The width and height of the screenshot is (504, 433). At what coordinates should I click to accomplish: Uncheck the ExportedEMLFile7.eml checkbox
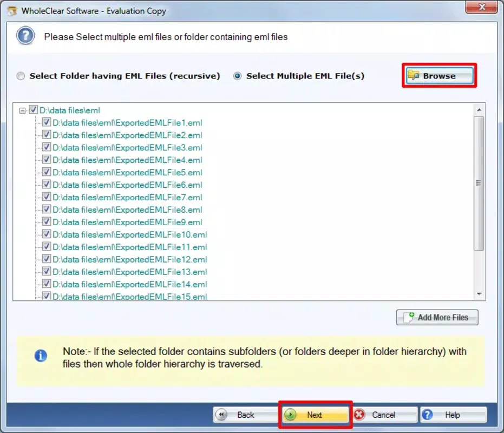coord(47,196)
